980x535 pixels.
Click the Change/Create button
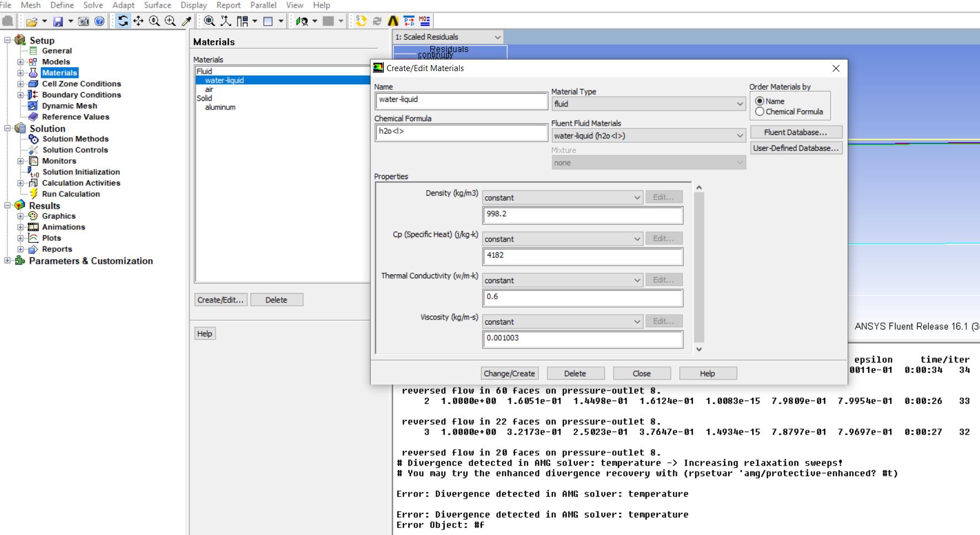(x=509, y=374)
